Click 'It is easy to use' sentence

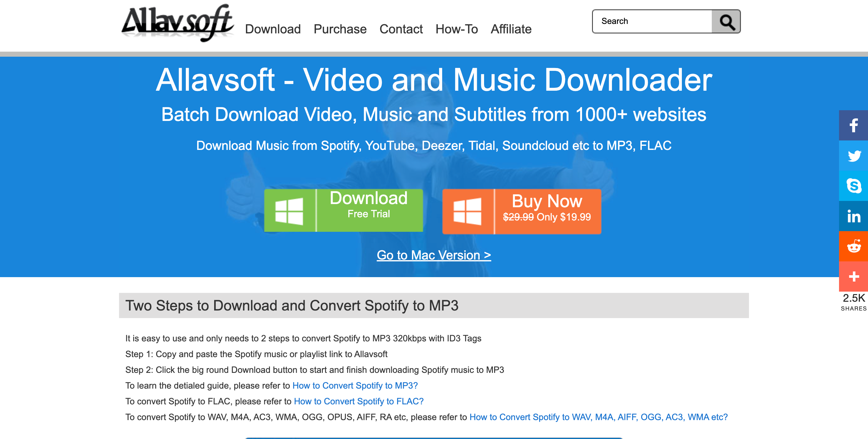coord(303,338)
